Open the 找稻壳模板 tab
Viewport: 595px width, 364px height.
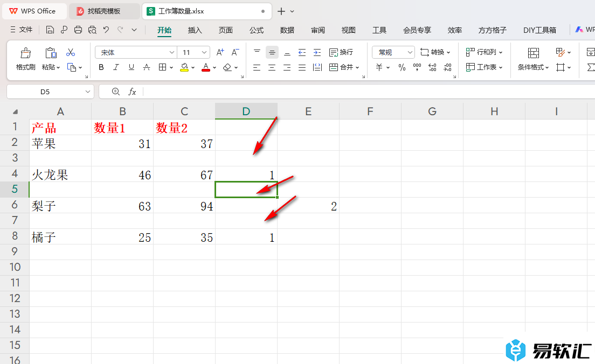click(x=104, y=11)
